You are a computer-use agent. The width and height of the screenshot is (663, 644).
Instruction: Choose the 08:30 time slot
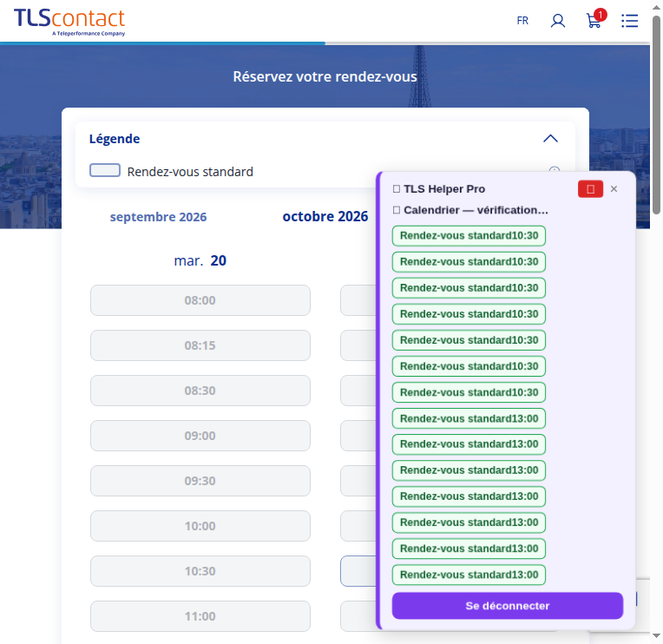coord(200,391)
